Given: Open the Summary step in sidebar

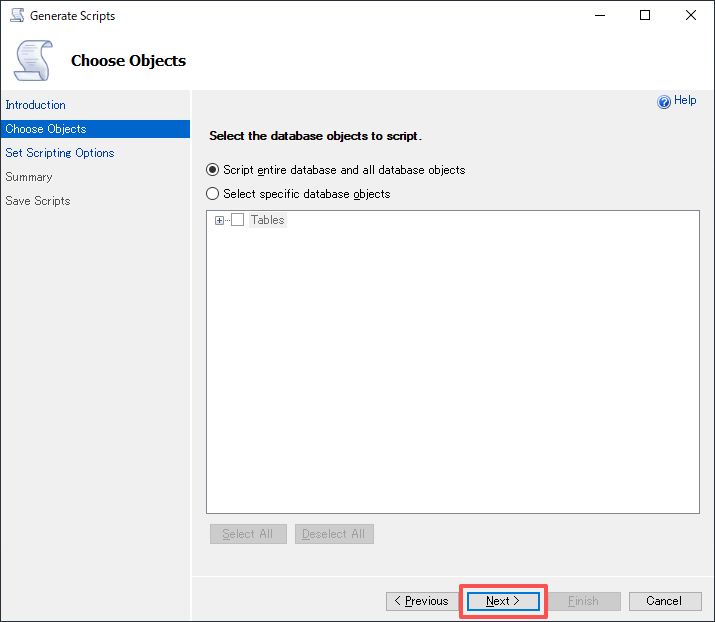Looking at the screenshot, I should 29,177.
